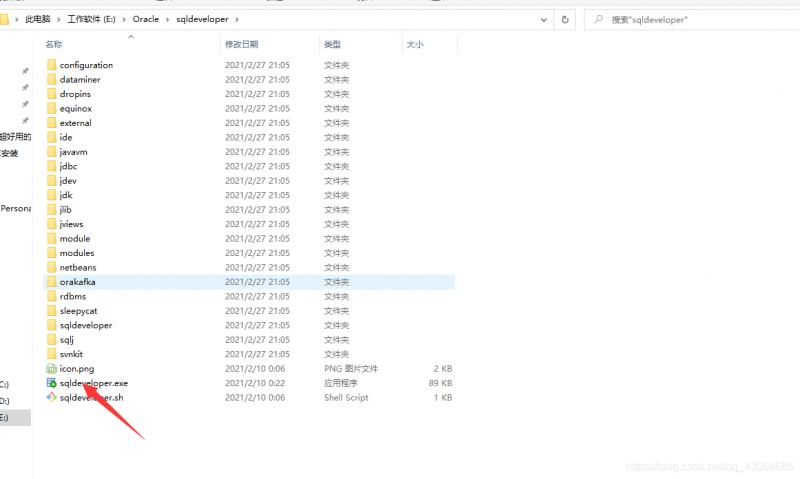This screenshot has height=479, width=800.
Task: Select the jviews folder icon
Action: pos(52,224)
